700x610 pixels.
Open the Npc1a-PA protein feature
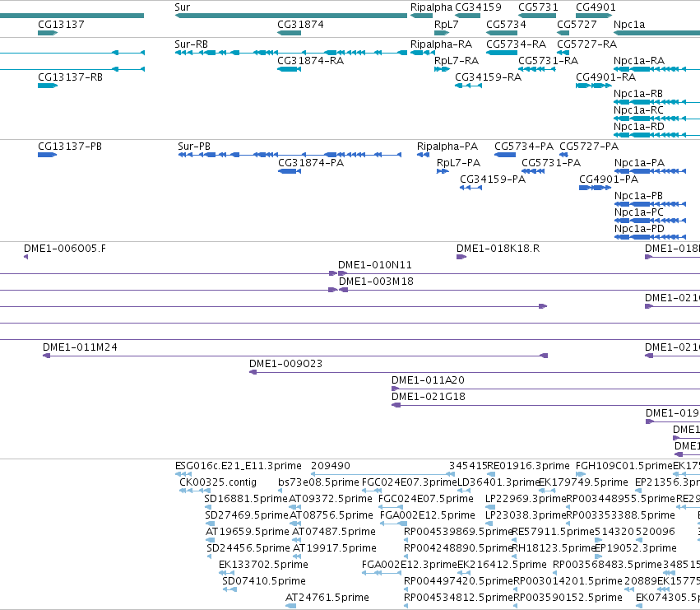pos(650,171)
